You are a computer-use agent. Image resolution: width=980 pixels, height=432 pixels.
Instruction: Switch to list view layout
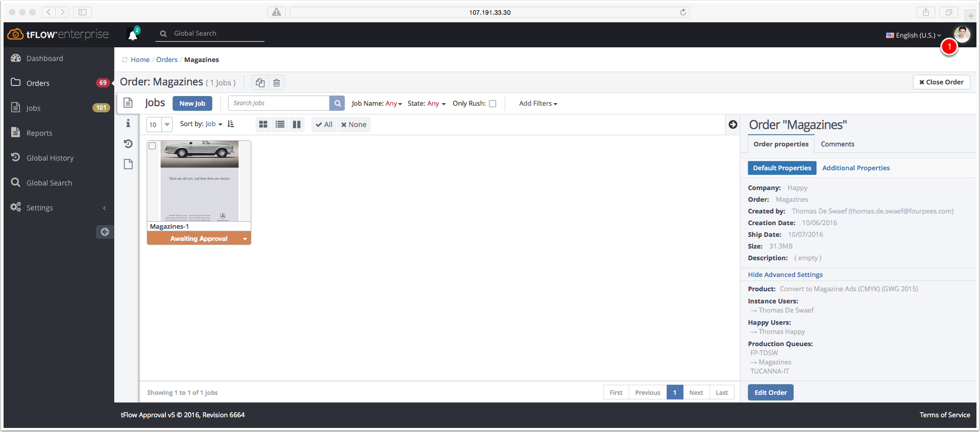(280, 125)
